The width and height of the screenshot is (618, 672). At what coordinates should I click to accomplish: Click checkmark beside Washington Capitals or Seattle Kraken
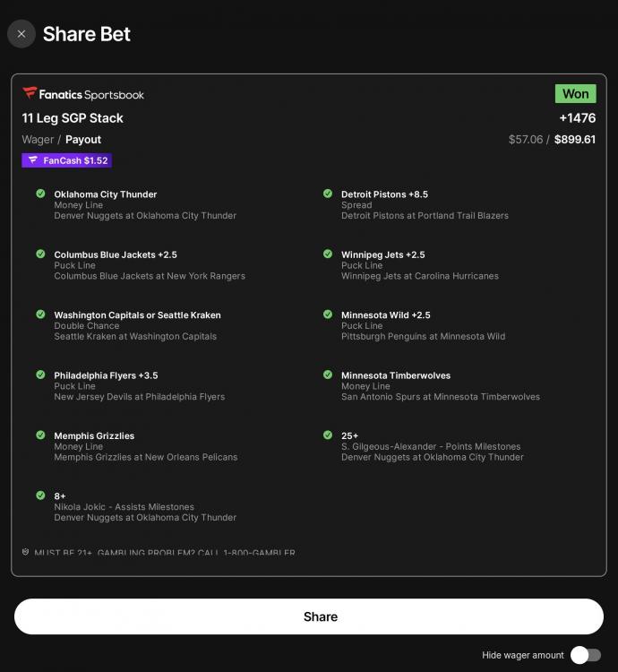40,314
